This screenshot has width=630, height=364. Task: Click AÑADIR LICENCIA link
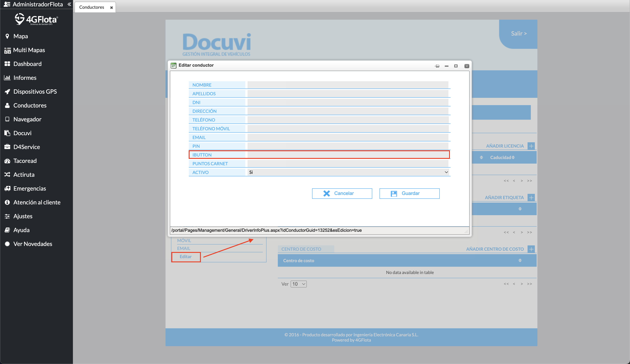[505, 146]
